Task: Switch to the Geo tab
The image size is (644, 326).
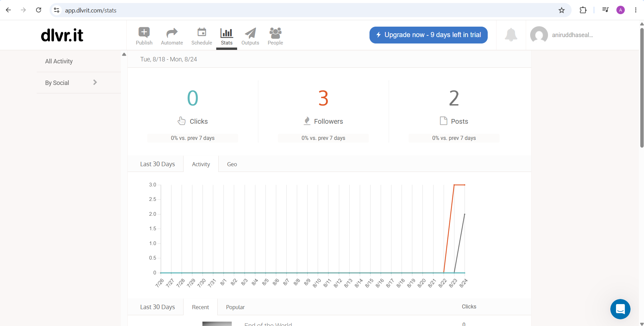Action: (x=232, y=164)
